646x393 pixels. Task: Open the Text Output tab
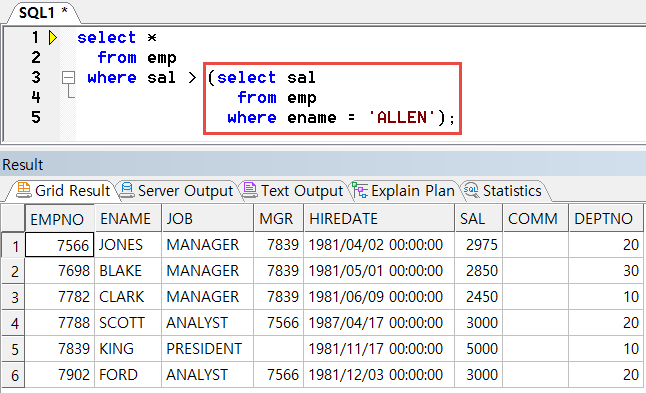[x=293, y=191]
